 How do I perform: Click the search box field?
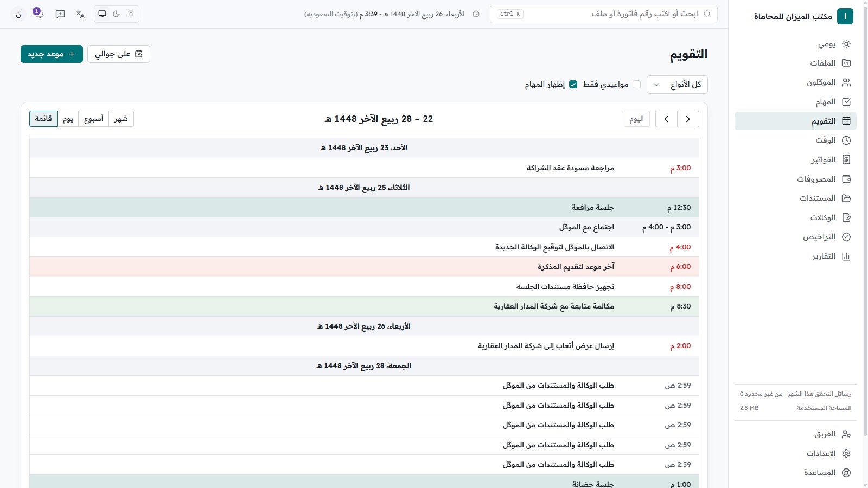pos(603,14)
